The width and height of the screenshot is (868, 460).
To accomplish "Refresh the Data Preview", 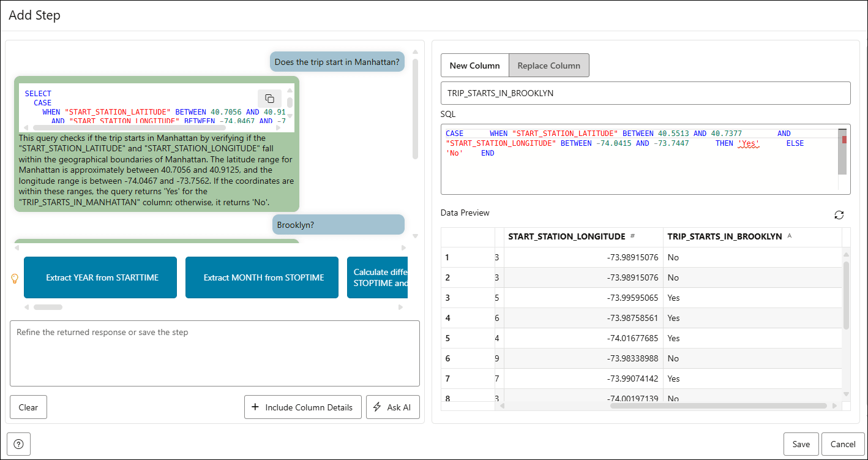I will [x=839, y=215].
